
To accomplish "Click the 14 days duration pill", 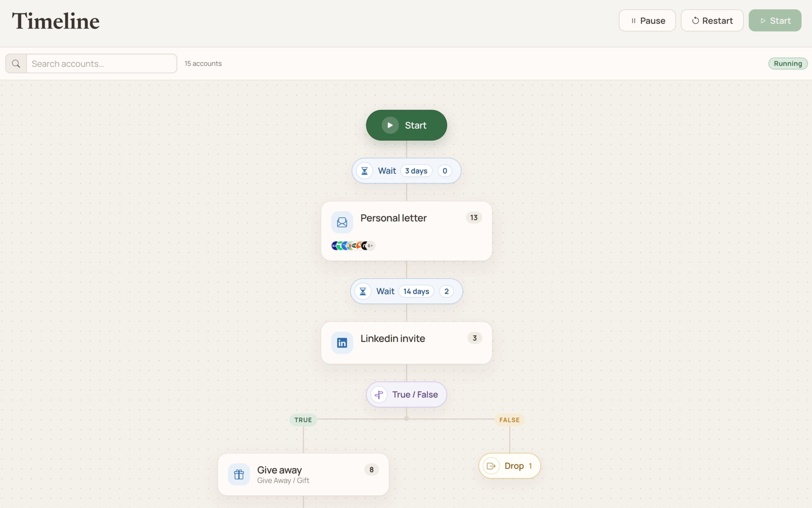I will tap(416, 291).
